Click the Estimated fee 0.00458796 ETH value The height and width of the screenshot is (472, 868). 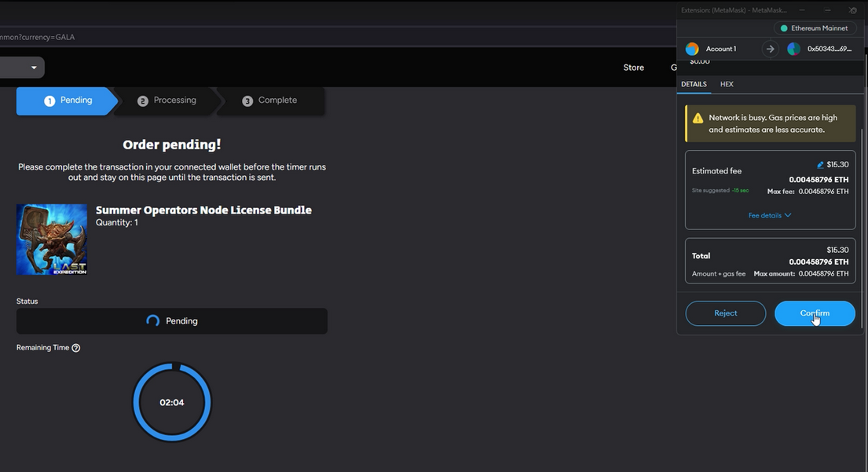pyautogui.click(x=819, y=180)
